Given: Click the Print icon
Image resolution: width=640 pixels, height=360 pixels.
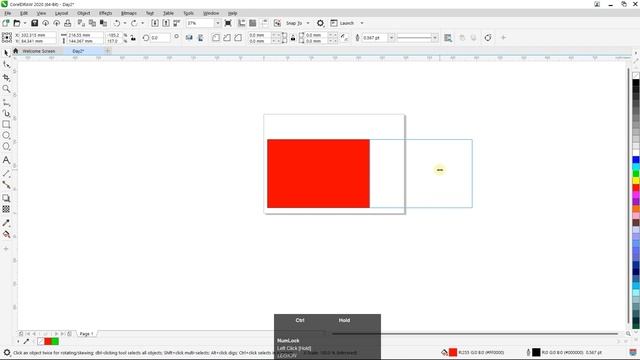Looking at the screenshot, I should 67,23.
